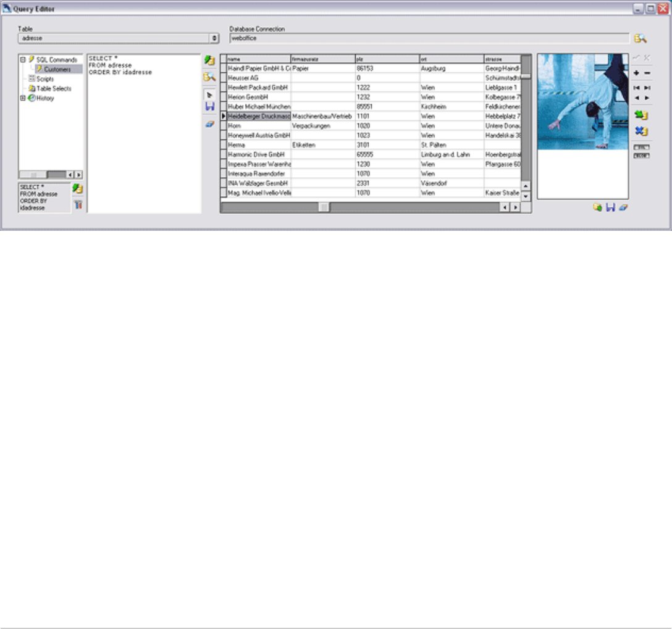This screenshot has width=672, height=629.
Task: Click the grid's vertical scrollbar thumb
Action: click(526, 77)
